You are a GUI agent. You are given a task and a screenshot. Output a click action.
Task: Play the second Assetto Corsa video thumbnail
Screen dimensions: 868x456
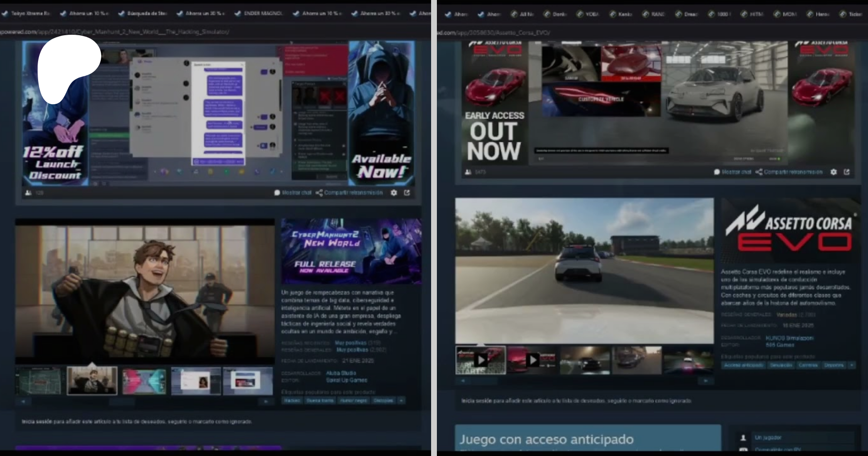[532, 360]
